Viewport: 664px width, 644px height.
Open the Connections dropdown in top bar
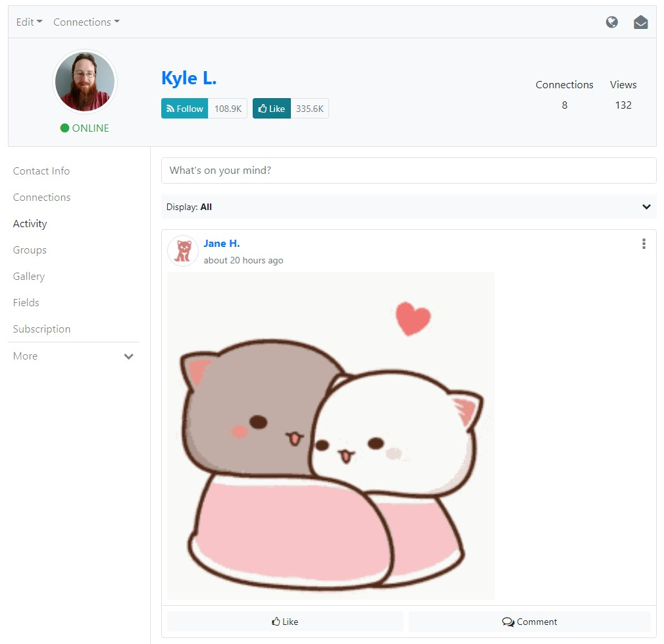(86, 22)
